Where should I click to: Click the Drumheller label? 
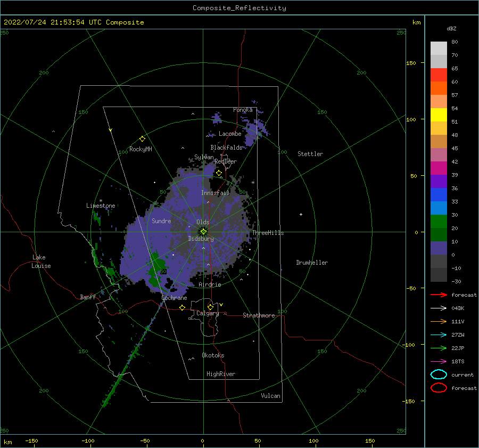point(312,263)
